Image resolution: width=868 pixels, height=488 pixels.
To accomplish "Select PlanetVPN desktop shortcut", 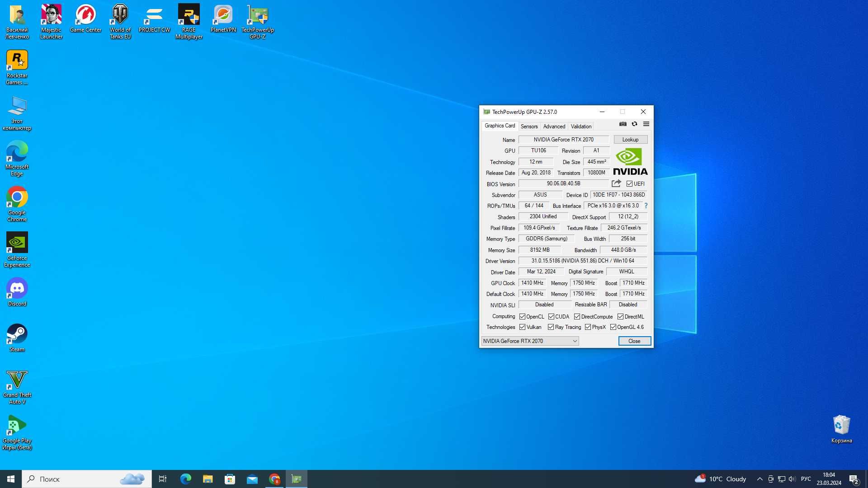I will tap(223, 19).
